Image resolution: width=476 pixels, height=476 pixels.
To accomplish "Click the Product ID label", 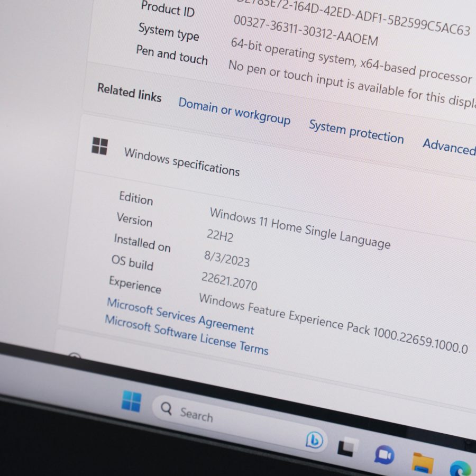I will [x=168, y=9].
